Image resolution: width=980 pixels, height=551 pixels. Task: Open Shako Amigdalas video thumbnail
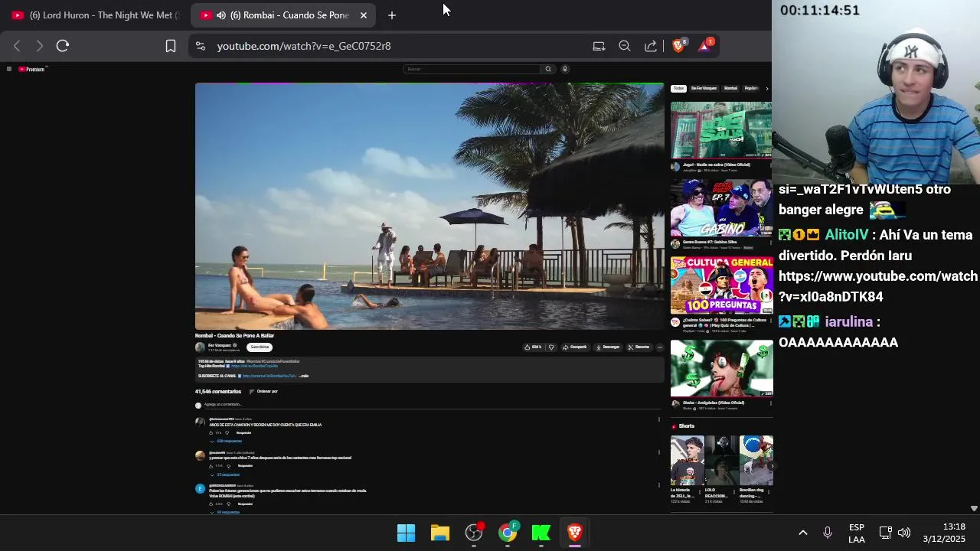(721, 368)
